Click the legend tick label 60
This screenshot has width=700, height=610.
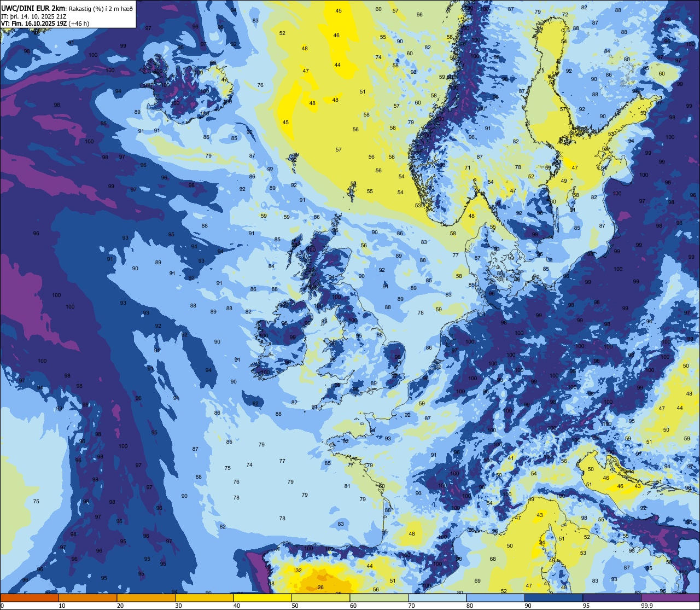click(353, 606)
